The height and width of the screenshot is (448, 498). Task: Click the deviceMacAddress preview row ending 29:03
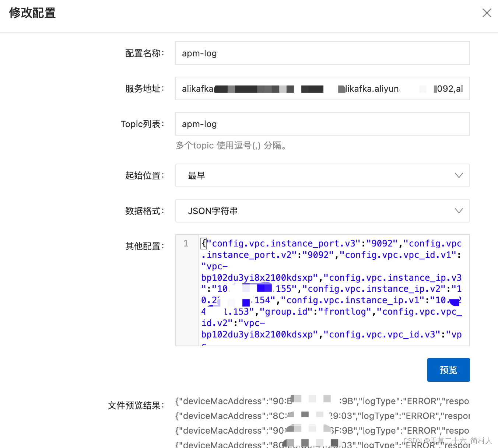(323, 416)
